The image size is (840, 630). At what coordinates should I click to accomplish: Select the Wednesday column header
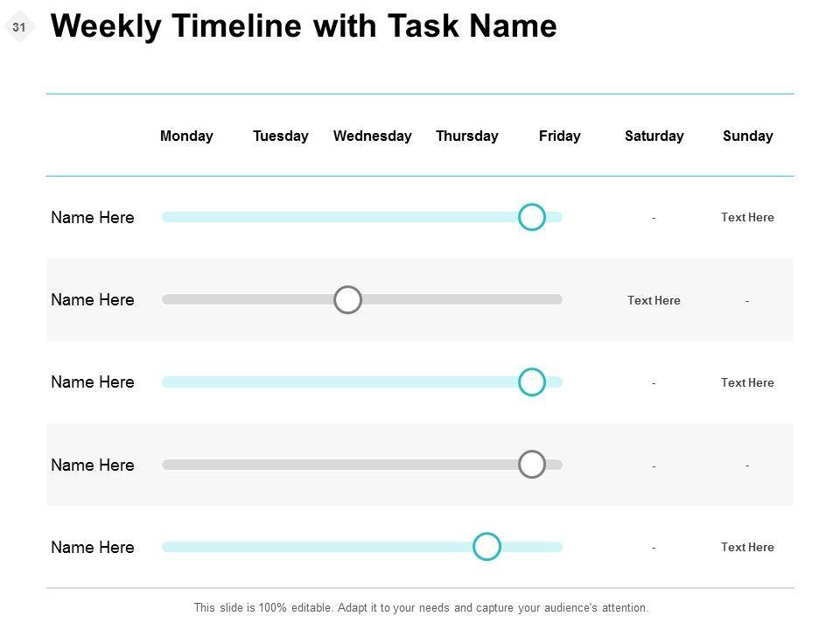372,136
